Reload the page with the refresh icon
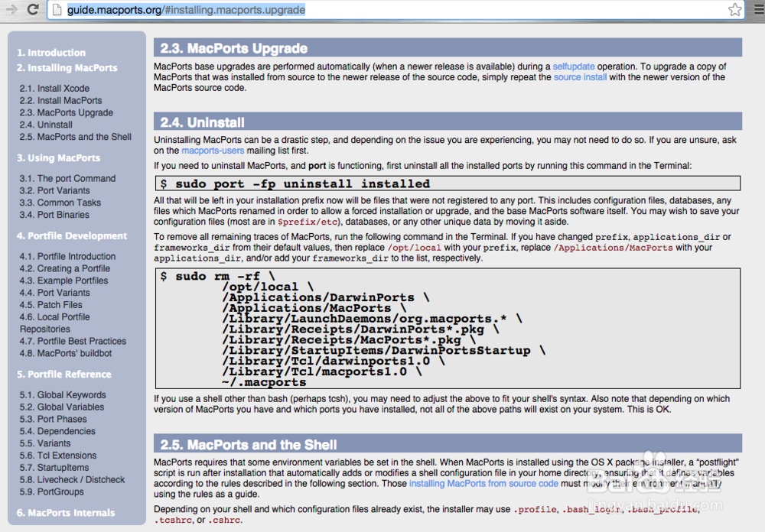 click(x=33, y=9)
